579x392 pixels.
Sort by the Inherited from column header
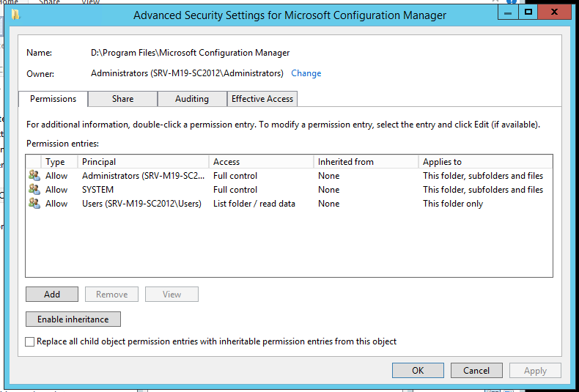[366, 162]
